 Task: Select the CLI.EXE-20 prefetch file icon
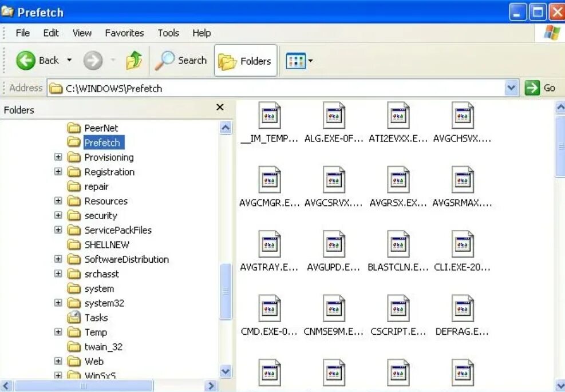463,244
